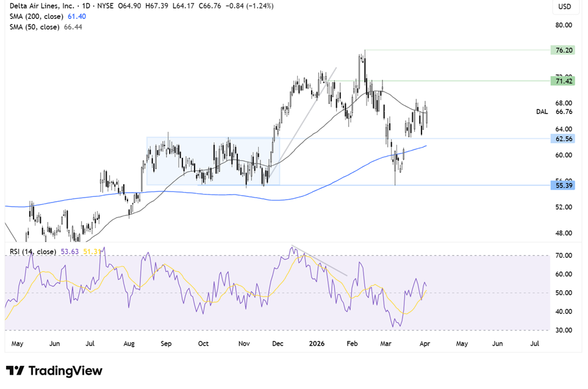Image resolution: width=588 pixels, height=389 pixels.
Task: Click the Feb time axis label
Action: point(352,343)
